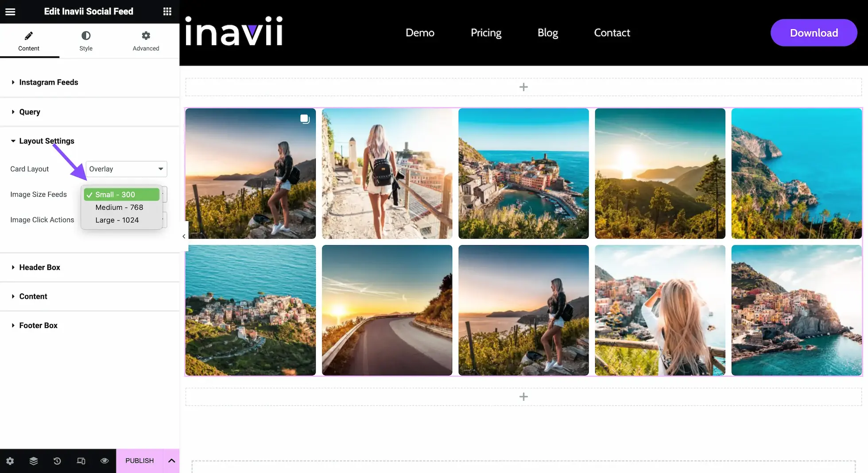
Task: Click the preview changes eye icon
Action: (105, 461)
